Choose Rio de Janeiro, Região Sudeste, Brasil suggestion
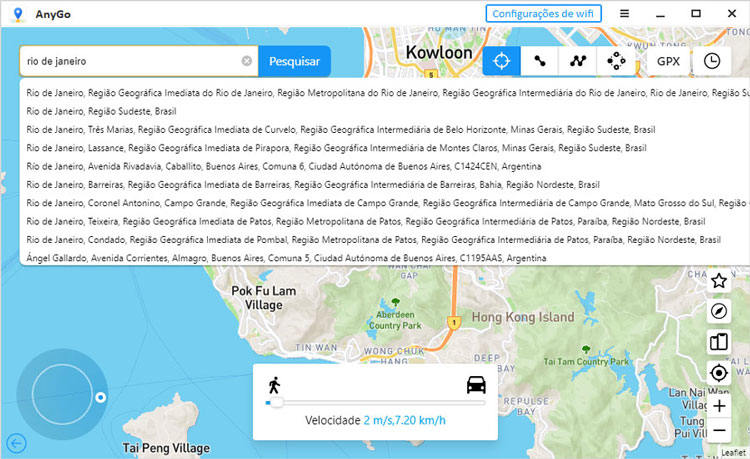Screen dimensions: 750x459 (x=101, y=111)
